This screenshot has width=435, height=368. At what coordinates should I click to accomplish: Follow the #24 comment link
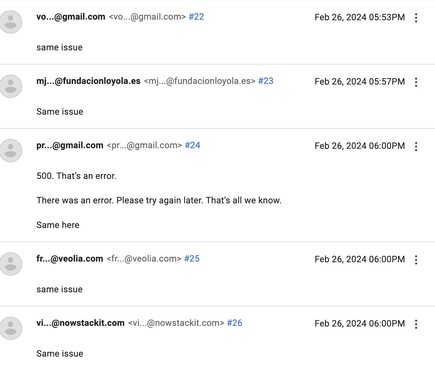pyautogui.click(x=192, y=145)
